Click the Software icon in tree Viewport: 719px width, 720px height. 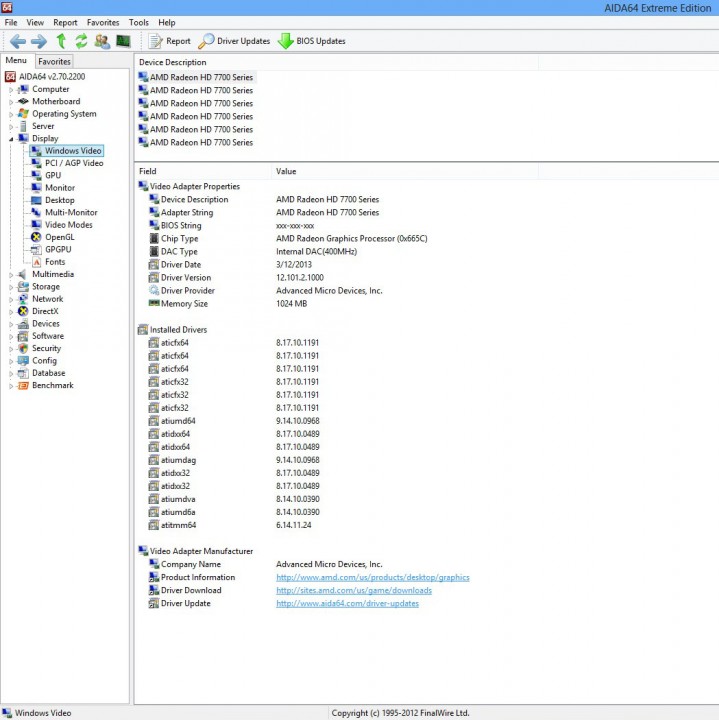pos(23,337)
